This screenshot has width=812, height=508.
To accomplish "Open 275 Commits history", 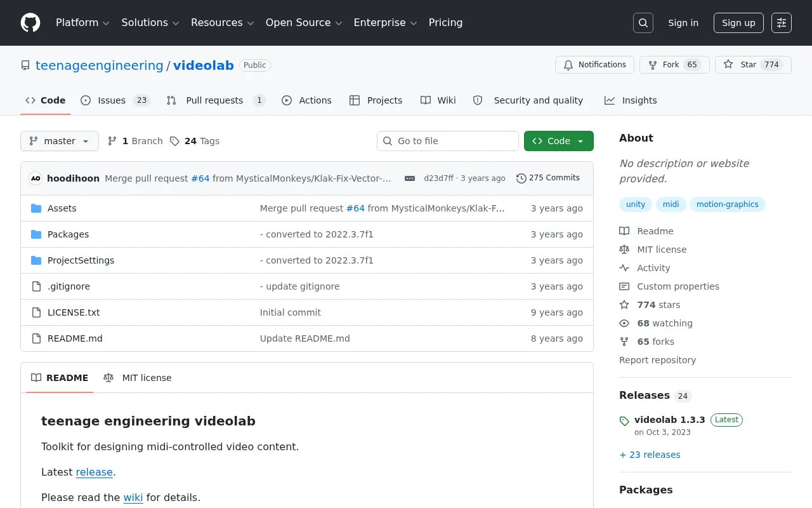I will click(548, 178).
